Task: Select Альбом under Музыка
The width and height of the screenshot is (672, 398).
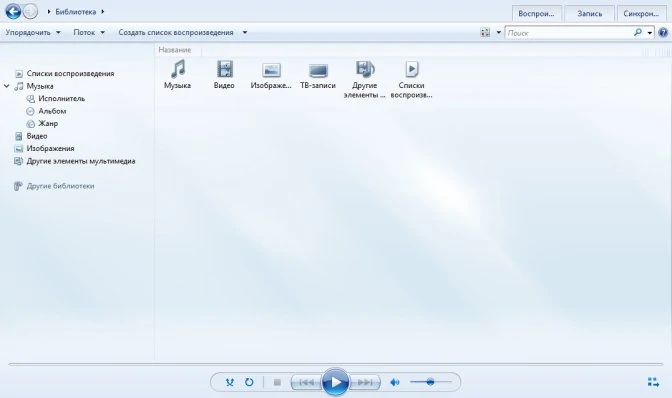Action: (x=46, y=111)
